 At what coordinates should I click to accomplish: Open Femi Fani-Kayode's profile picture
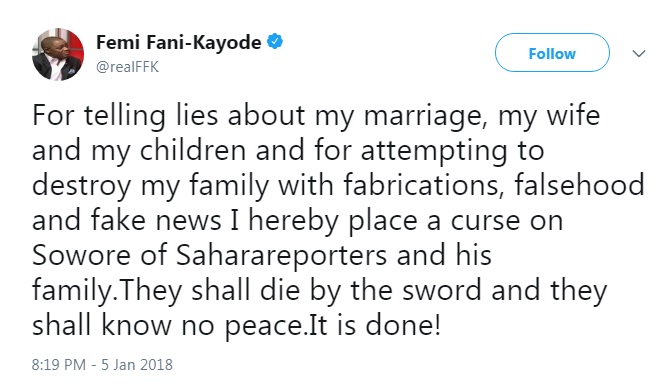point(58,54)
